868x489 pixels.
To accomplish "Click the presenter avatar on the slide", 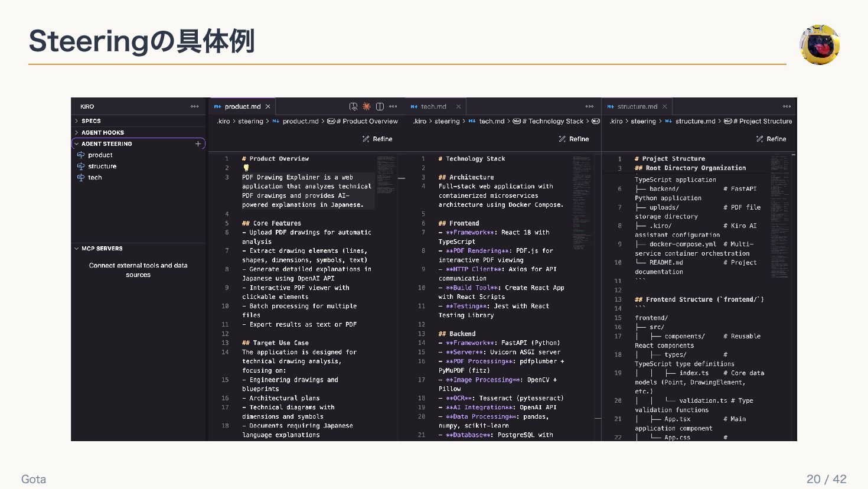I will point(820,44).
